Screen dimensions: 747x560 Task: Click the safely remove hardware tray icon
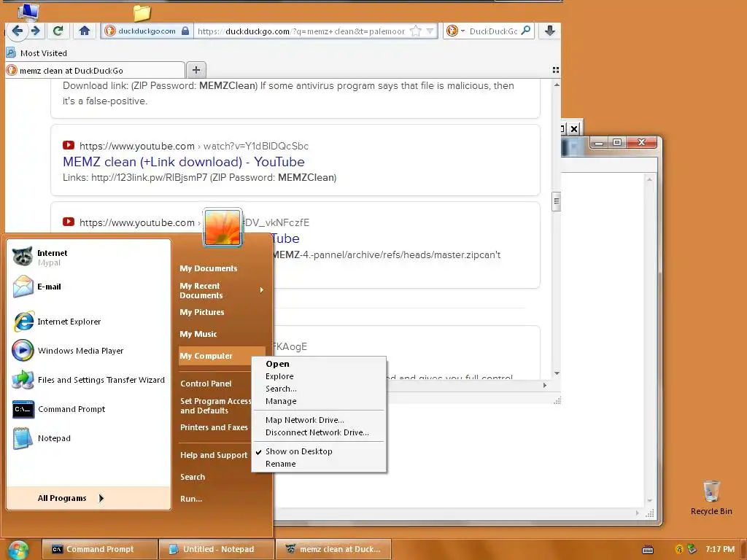pos(692,549)
